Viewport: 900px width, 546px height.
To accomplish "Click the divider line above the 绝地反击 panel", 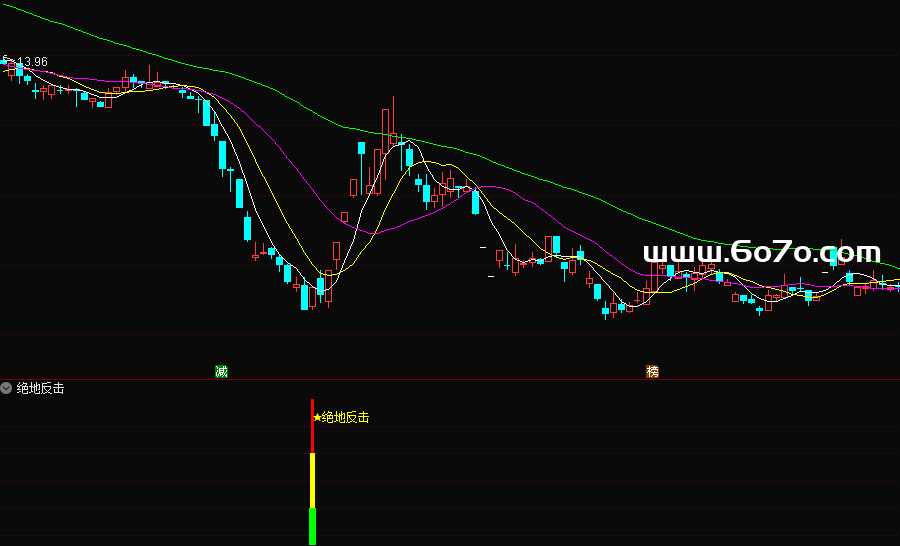I will [x=450, y=379].
